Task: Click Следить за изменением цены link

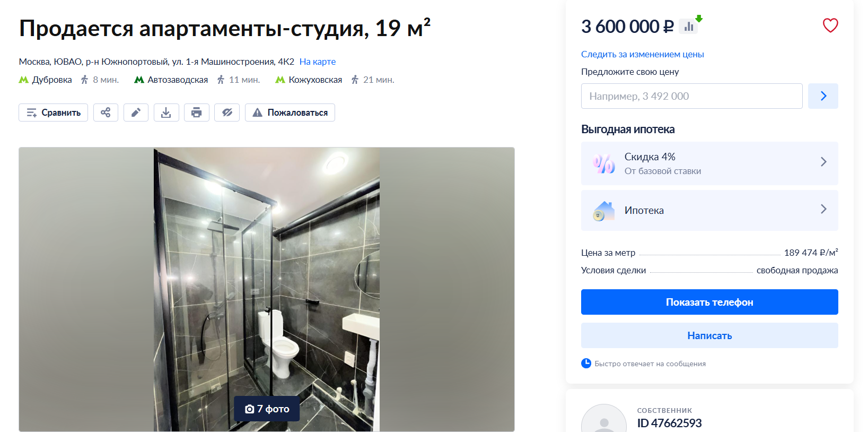Action: [642, 54]
